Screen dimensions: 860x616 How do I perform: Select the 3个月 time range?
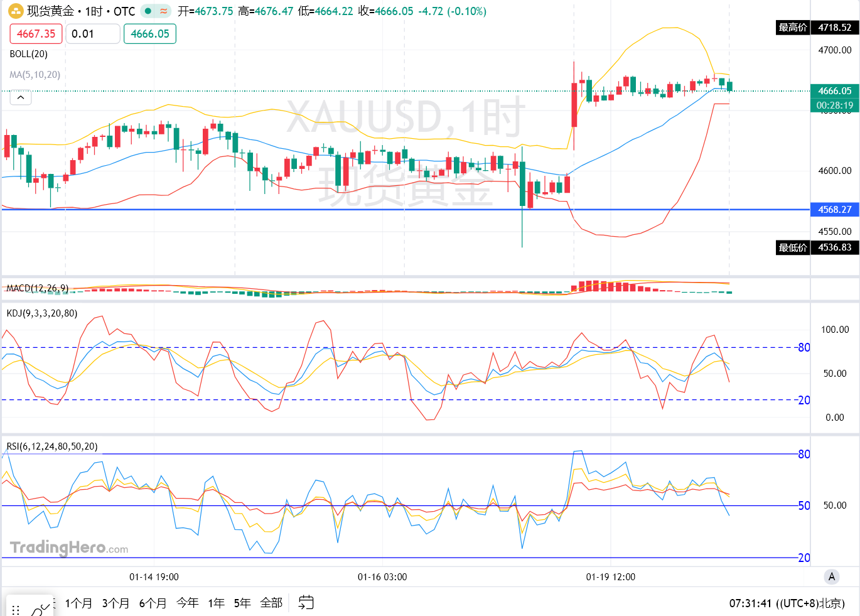tap(116, 603)
